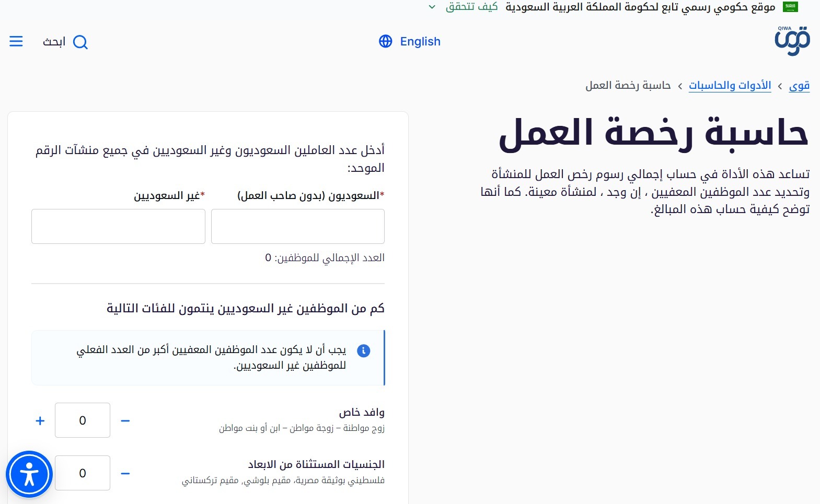Decrease وافد خاص count with minus
820x504 pixels.
[x=125, y=420]
